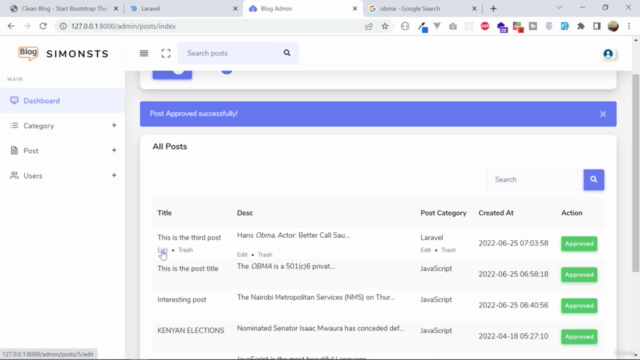This screenshot has width=640, height=360.
Task: Click the Category list icon
Action: click(x=14, y=125)
